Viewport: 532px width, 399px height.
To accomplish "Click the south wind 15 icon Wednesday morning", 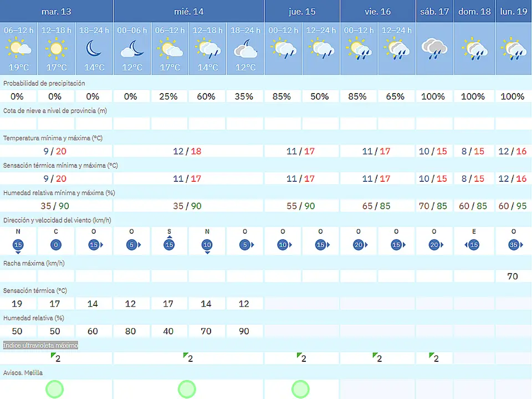I will 169,243.
